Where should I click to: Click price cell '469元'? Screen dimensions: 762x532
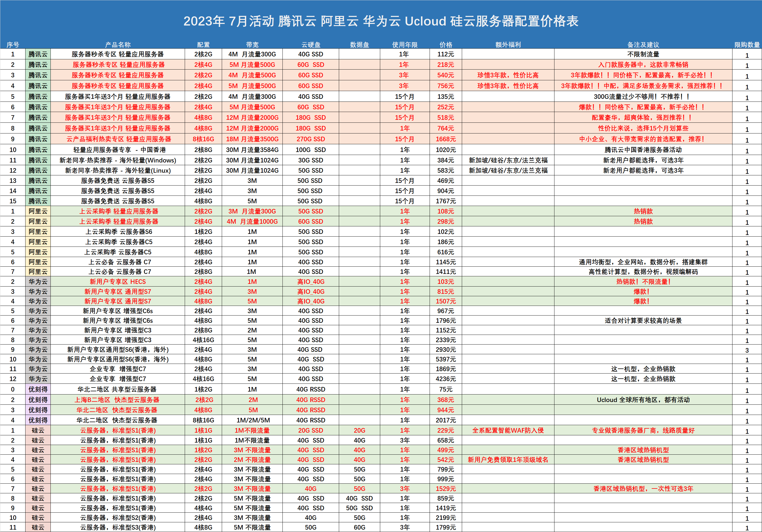point(446,181)
